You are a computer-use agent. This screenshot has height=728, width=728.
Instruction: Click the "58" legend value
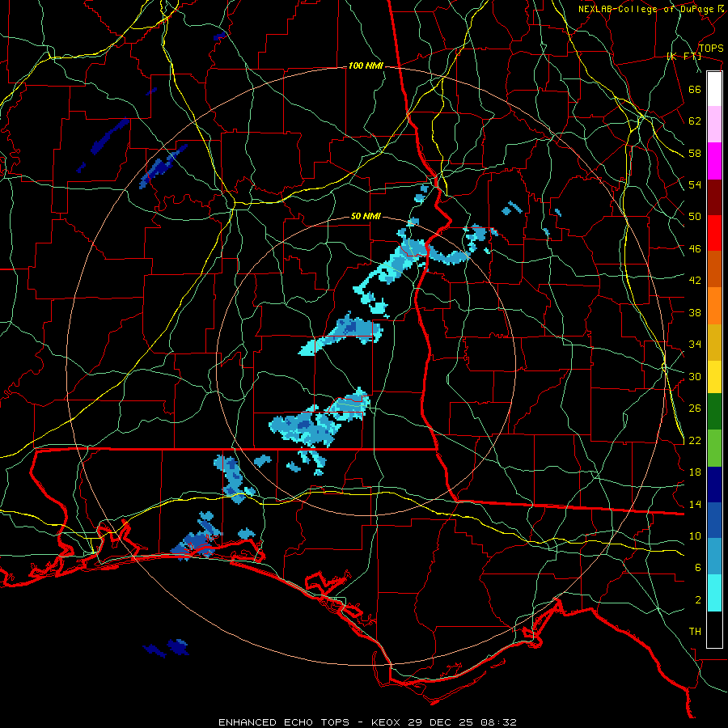(695, 153)
